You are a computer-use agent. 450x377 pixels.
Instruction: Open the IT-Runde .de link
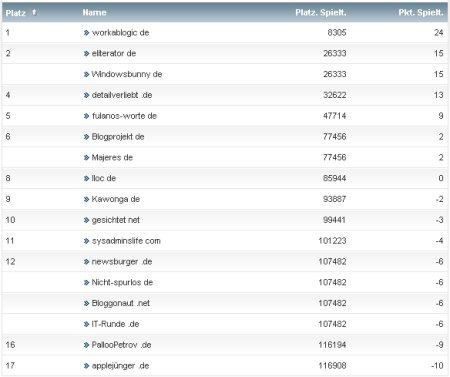tap(115, 324)
